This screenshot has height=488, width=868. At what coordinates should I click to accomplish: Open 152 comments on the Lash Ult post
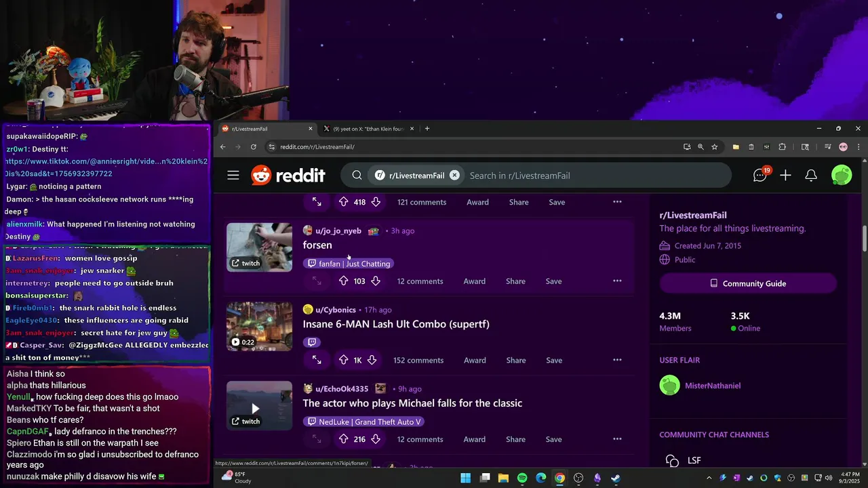click(418, 361)
